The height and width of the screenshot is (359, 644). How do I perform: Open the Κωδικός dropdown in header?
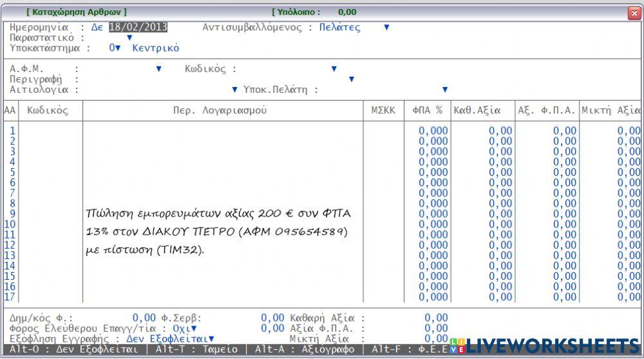(x=334, y=69)
